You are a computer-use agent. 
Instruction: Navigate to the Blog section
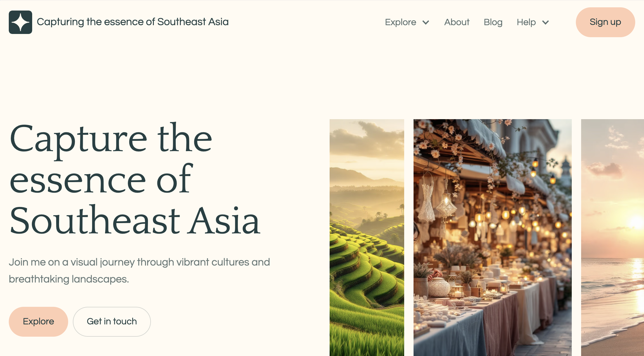pyautogui.click(x=493, y=22)
